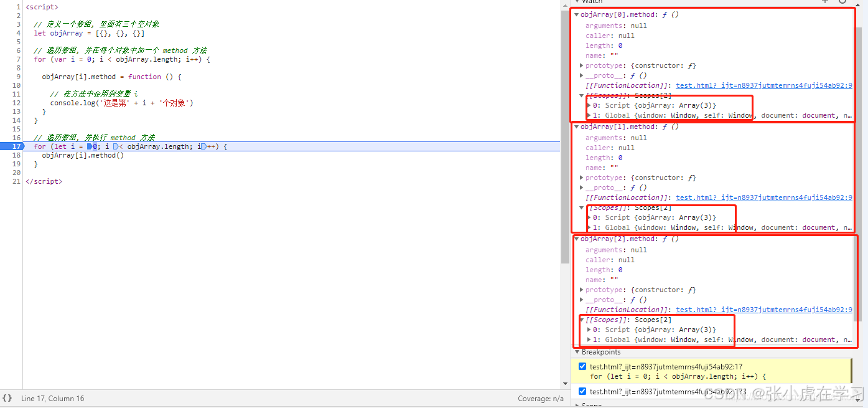Click line number 18 in the gutter
The width and height of the screenshot is (868, 408).
coord(16,155)
